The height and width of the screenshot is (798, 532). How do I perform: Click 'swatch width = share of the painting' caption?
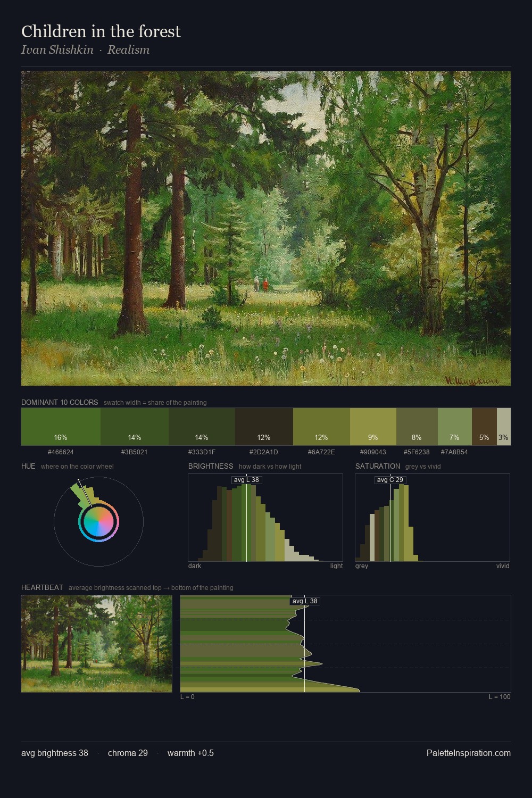155,403
